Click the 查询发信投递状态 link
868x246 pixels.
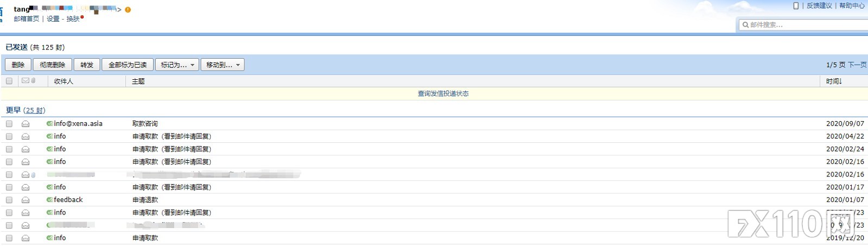point(443,94)
